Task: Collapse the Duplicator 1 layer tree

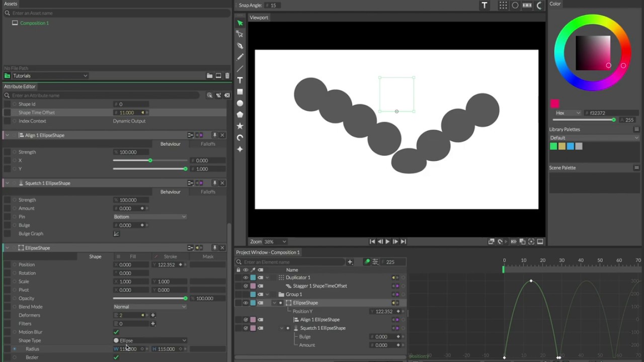Action: pos(267,278)
